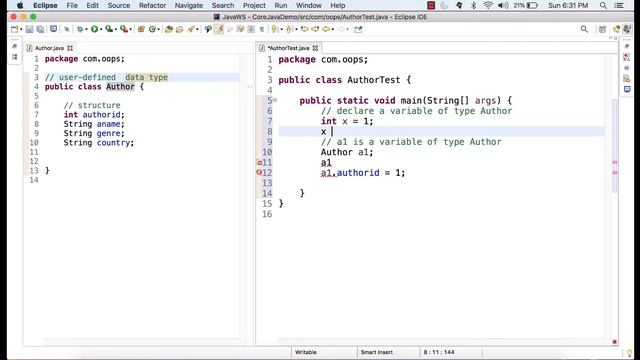
Task: Switch to the selected Java perspective icon
Action: tap(627, 29)
